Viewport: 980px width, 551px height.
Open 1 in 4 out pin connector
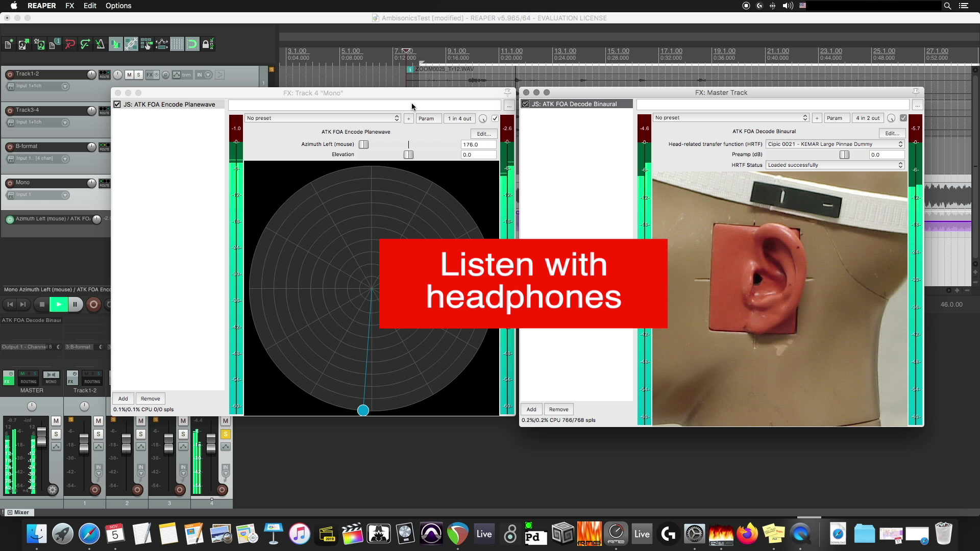point(459,118)
